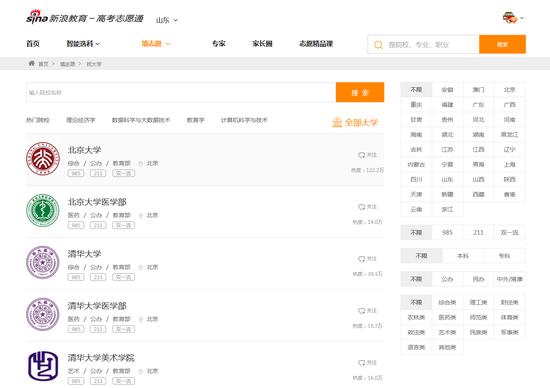Click the 985 tag under 北京大学
Viewport: 550px width, 388px height.
click(x=76, y=173)
